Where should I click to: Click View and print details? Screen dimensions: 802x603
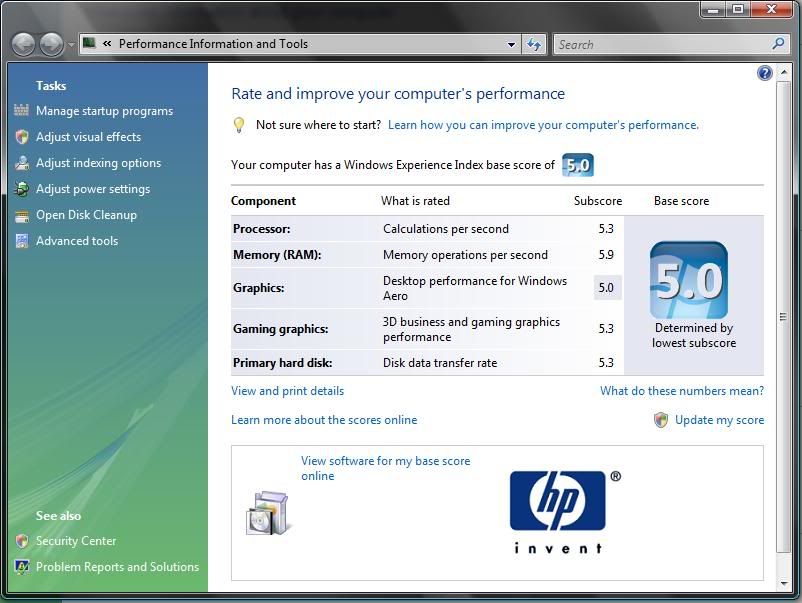pos(287,391)
